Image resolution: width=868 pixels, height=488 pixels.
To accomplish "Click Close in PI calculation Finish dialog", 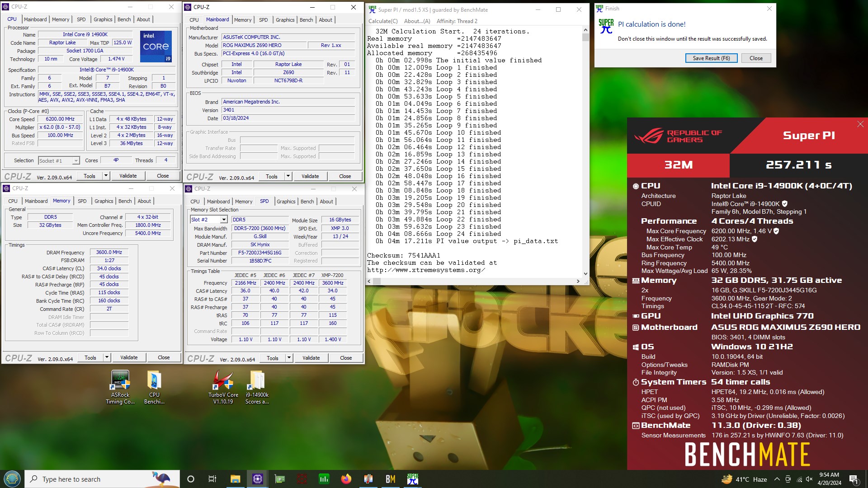I will (x=756, y=58).
